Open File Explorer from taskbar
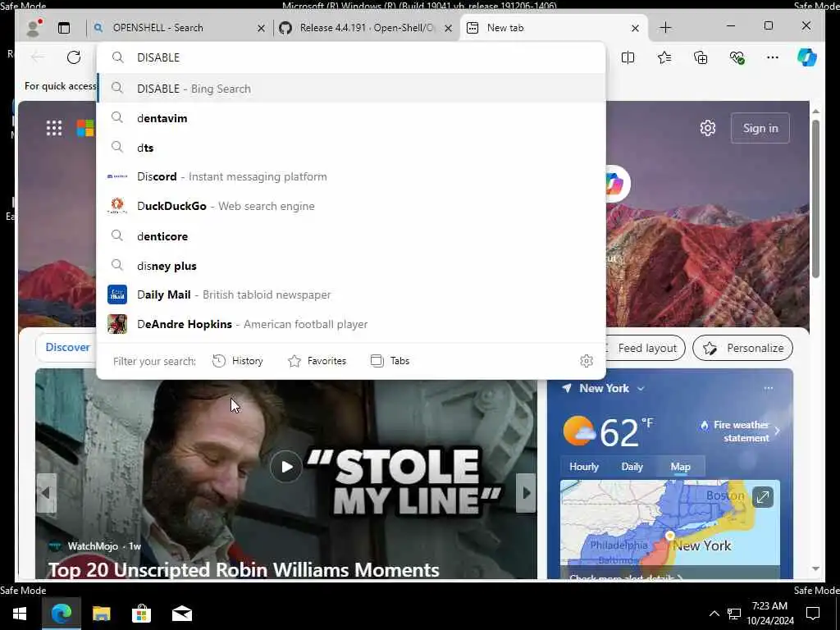This screenshot has height=630, width=840. (101, 614)
